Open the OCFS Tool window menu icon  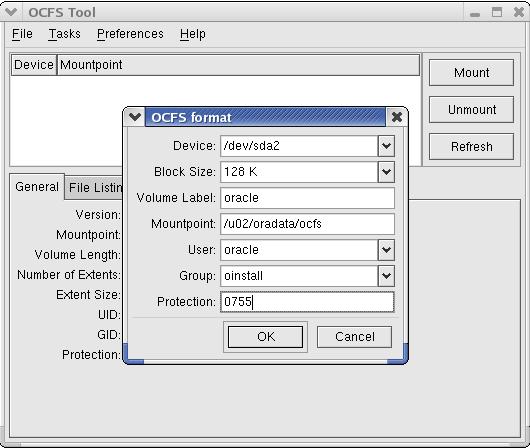[11, 12]
